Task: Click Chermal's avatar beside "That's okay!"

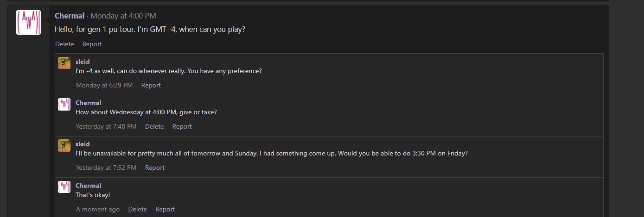Action: point(64,187)
